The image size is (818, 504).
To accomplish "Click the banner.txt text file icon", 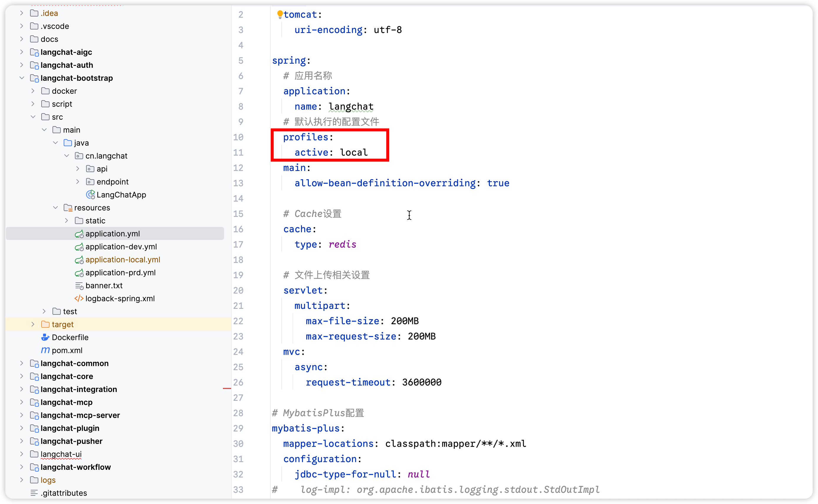I will pyautogui.click(x=79, y=286).
